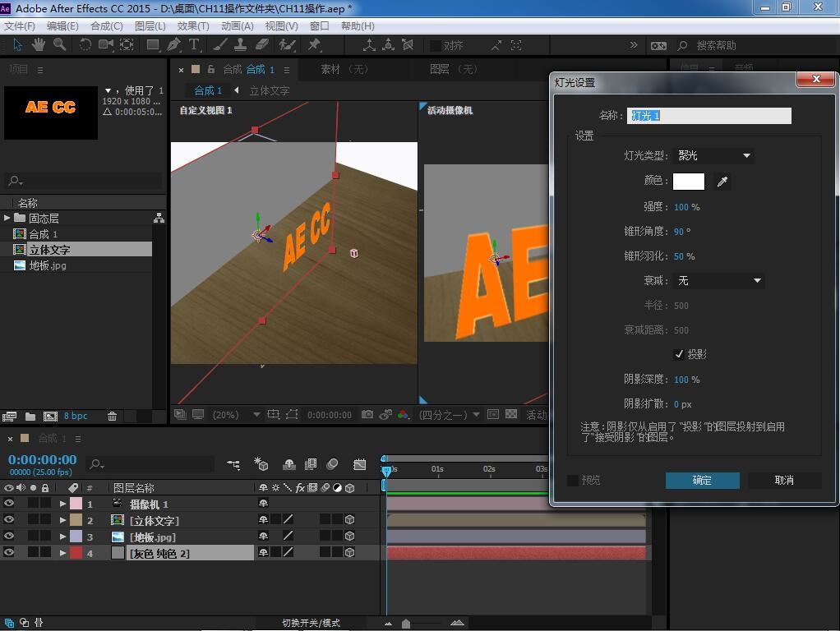This screenshot has height=631, width=840.
Task: Select the Unified Camera tool
Action: click(105, 45)
